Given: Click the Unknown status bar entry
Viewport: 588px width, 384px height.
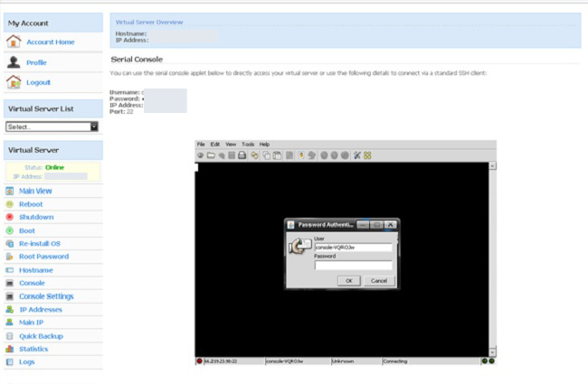Looking at the screenshot, I should pos(343,361).
